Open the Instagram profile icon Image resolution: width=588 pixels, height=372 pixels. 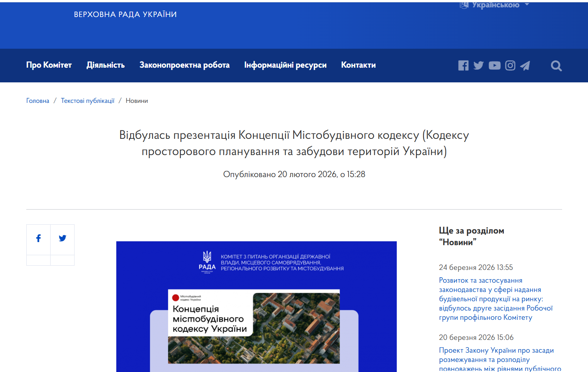click(510, 65)
